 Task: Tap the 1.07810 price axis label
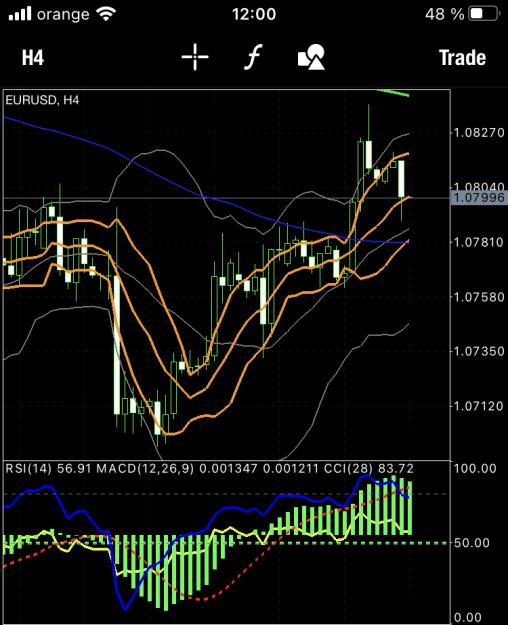pyautogui.click(x=479, y=242)
